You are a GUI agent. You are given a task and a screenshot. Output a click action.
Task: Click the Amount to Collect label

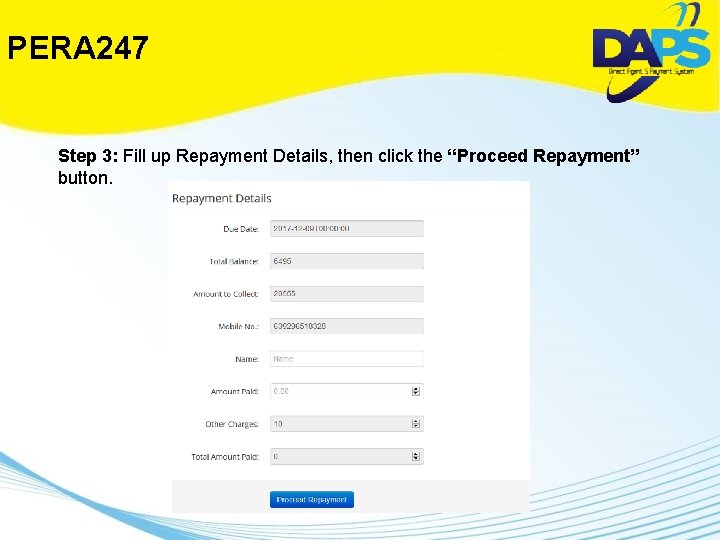tap(226, 294)
